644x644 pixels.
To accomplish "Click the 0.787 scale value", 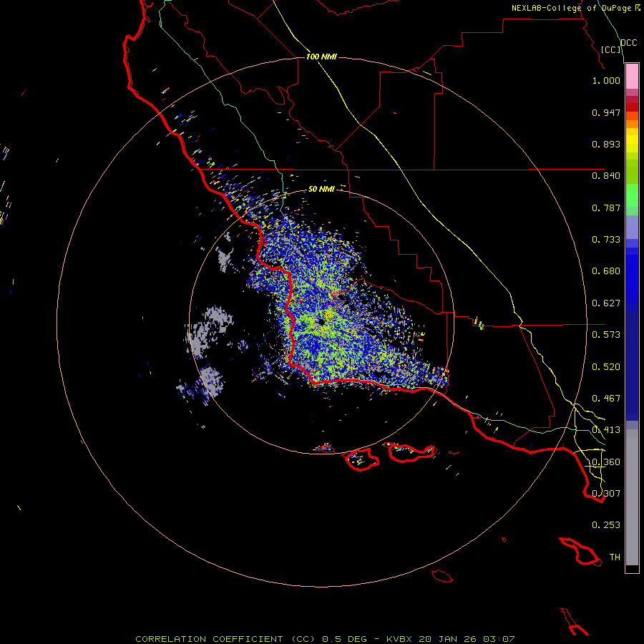I will (606, 208).
